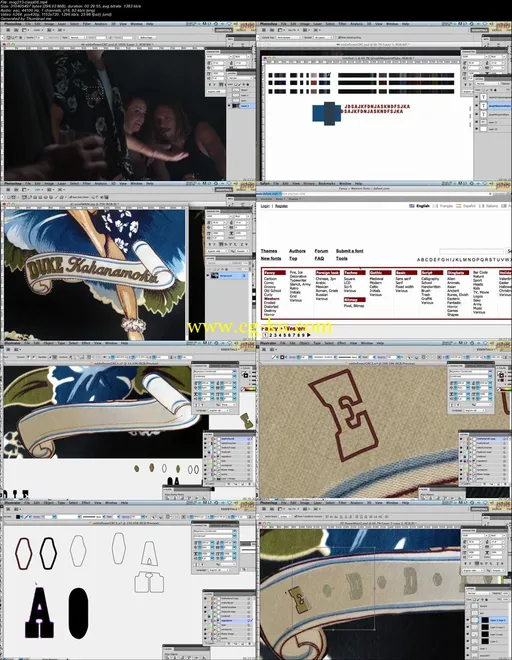
Task: Click the next page arrow on dafont
Action: point(309,335)
